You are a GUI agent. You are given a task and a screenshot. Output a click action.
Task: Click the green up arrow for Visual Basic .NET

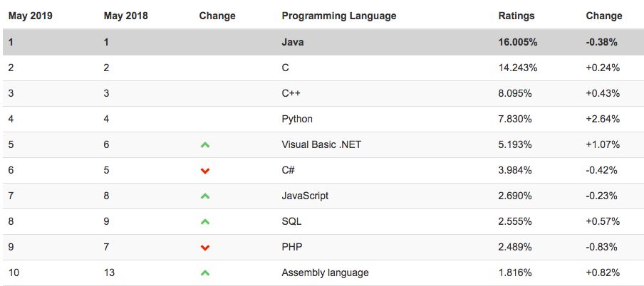(x=205, y=145)
